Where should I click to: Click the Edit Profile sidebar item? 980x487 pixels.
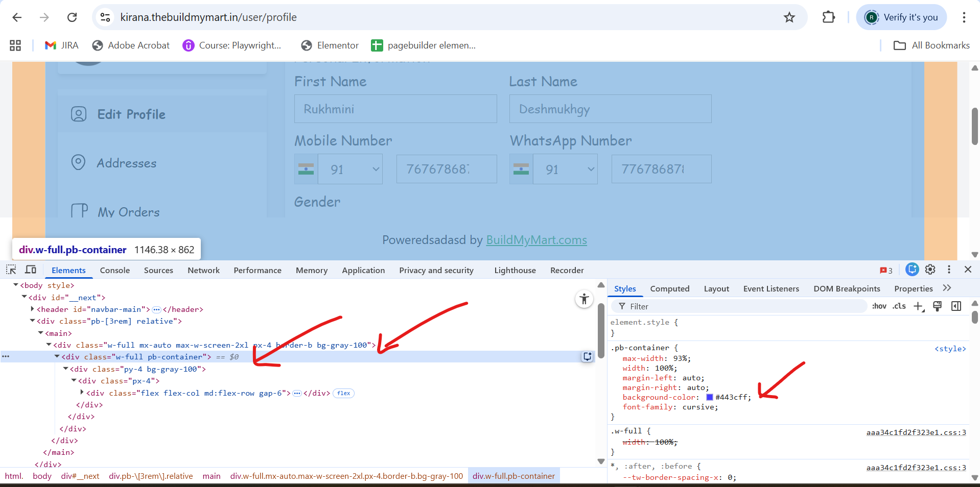pyautogui.click(x=162, y=114)
